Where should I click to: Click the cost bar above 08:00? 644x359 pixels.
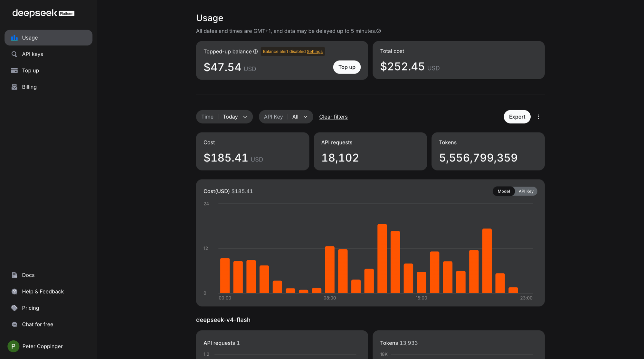click(330, 269)
